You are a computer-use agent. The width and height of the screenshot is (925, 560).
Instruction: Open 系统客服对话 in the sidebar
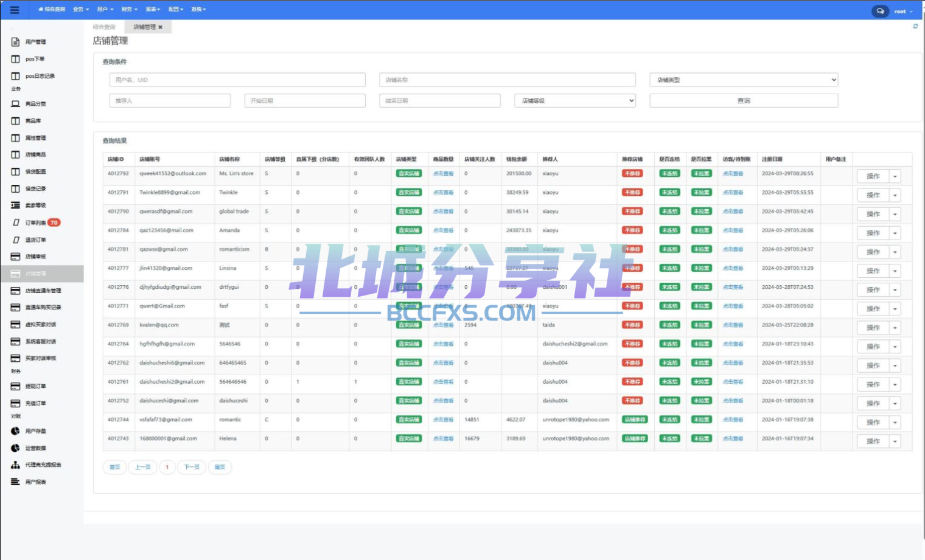(x=40, y=342)
